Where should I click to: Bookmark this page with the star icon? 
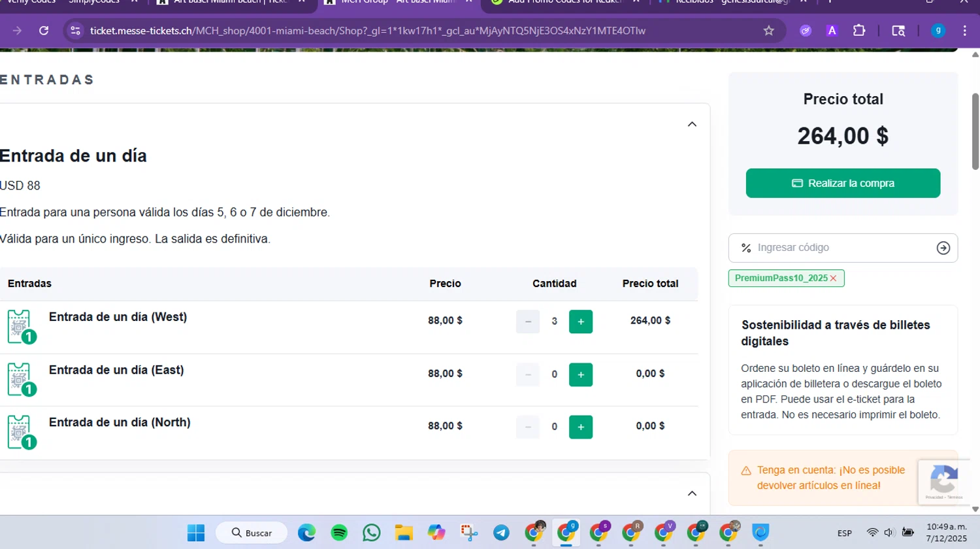pos(769,31)
